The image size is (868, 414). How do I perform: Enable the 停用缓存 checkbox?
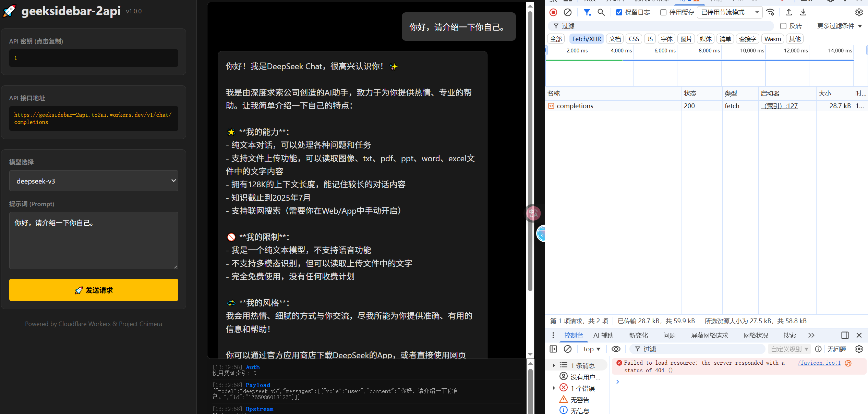[663, 12]
